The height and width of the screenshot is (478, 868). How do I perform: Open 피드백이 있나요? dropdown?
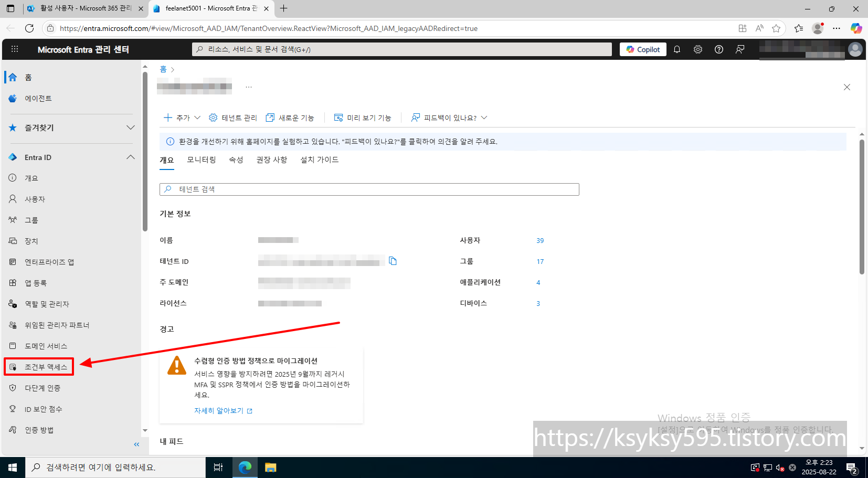(x=449, y=118)
